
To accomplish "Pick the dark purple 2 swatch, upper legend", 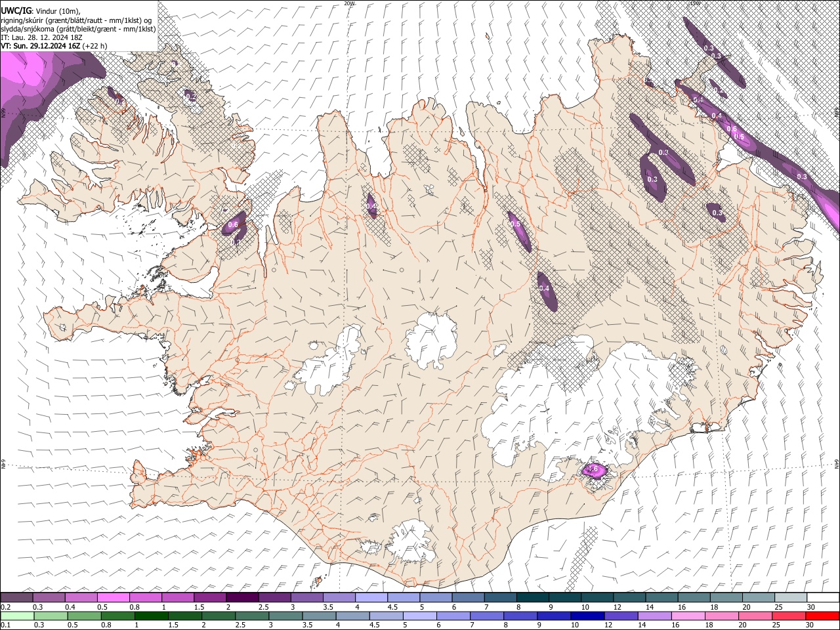I will (242, 597).
